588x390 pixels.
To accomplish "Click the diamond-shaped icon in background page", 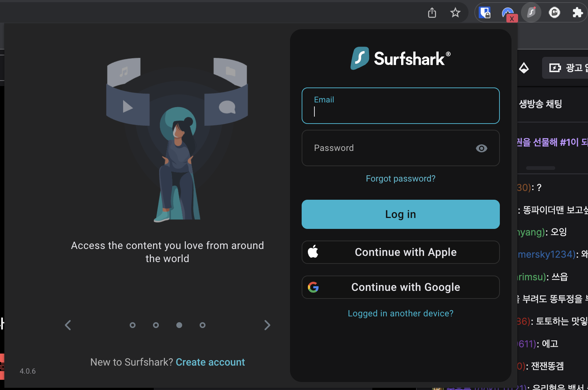I will pyautogui.click(x=524, y=68).
